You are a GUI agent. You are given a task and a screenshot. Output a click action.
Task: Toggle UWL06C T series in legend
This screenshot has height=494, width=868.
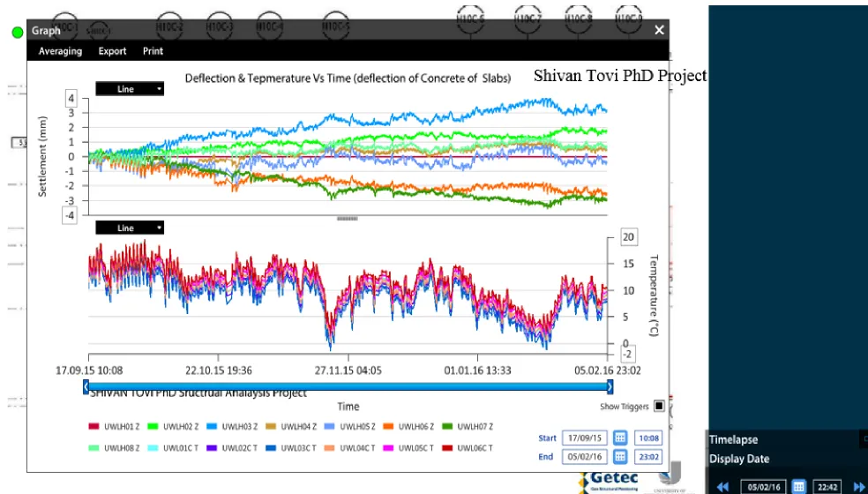pyautogui.click(x=468, y=447)
